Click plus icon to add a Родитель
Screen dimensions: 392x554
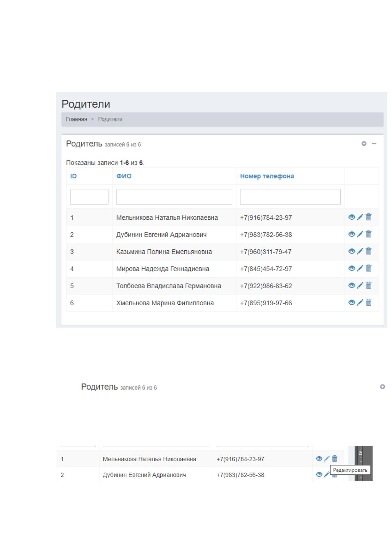click(x=364, y=144)
